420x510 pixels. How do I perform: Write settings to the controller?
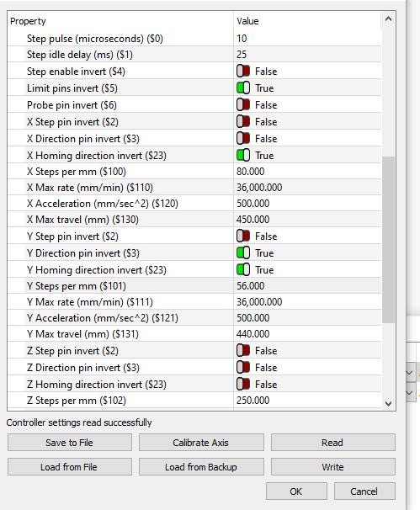332,467
